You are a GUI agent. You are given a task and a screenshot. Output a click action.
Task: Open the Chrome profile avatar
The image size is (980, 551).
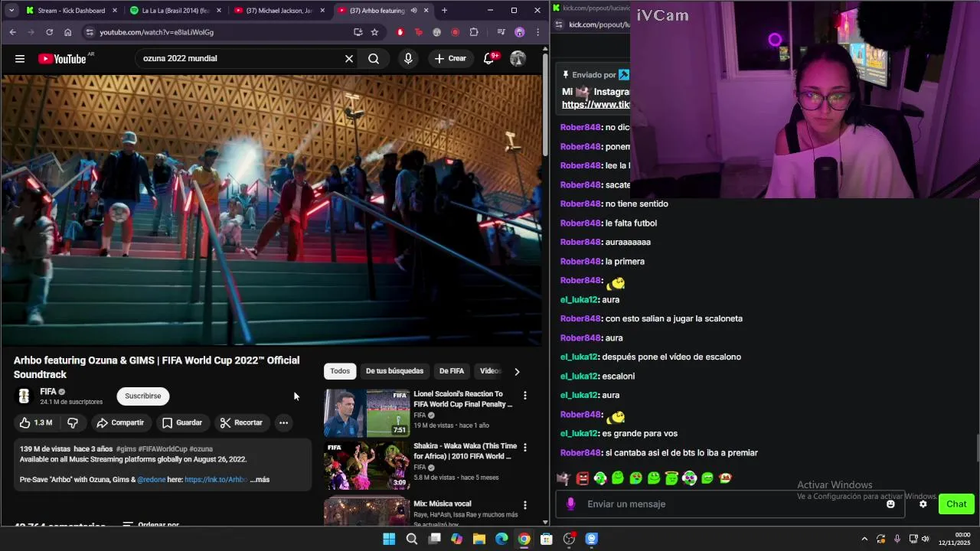coord(520,32)
